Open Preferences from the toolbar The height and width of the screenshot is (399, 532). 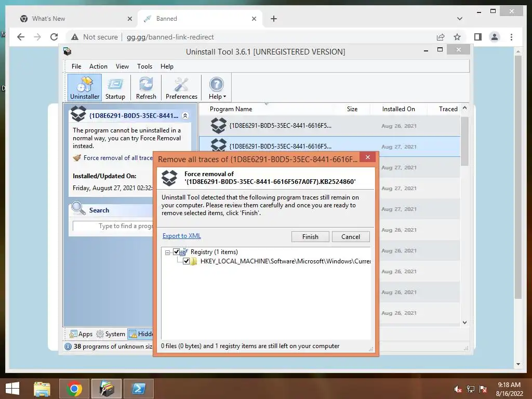point(181,88)
